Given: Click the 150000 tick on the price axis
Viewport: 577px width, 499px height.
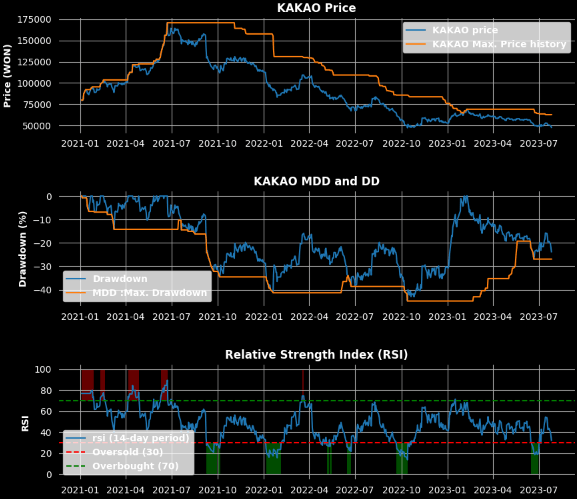Looking at the screenshot, I should pos(34,41).
